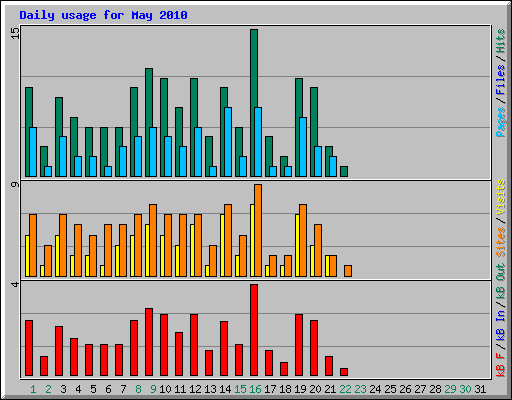Click day label 15 on axis
Image resolution: width=512 pixels, height=400 pixels.
coord(240,389)
